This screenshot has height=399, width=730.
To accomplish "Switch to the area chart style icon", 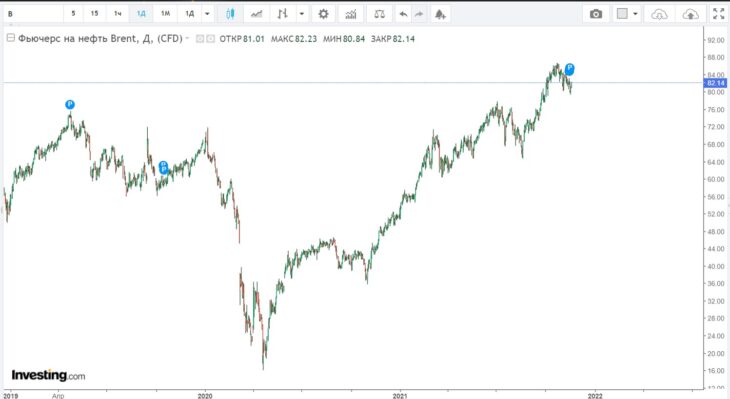I will tap(257, 14).
